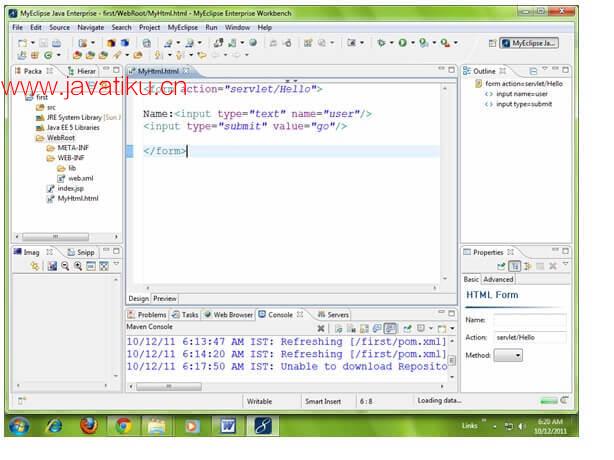Open the Source menu
Screen dimensions: 614x460
pos(60,27)
